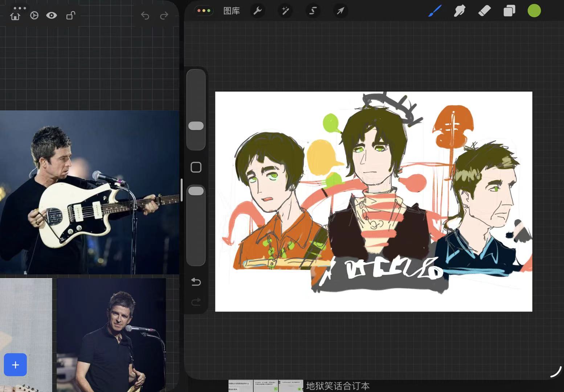The image size is (564, 392).
Task: Add new image with blue plus button
Action: pyautogui.click(x=15, y=365)
